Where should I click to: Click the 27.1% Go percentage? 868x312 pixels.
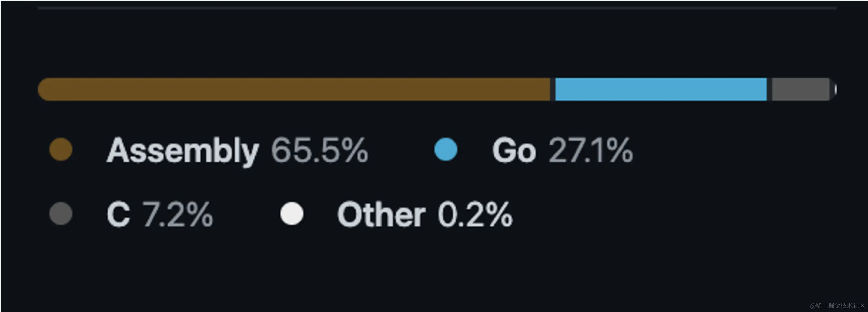591,150
